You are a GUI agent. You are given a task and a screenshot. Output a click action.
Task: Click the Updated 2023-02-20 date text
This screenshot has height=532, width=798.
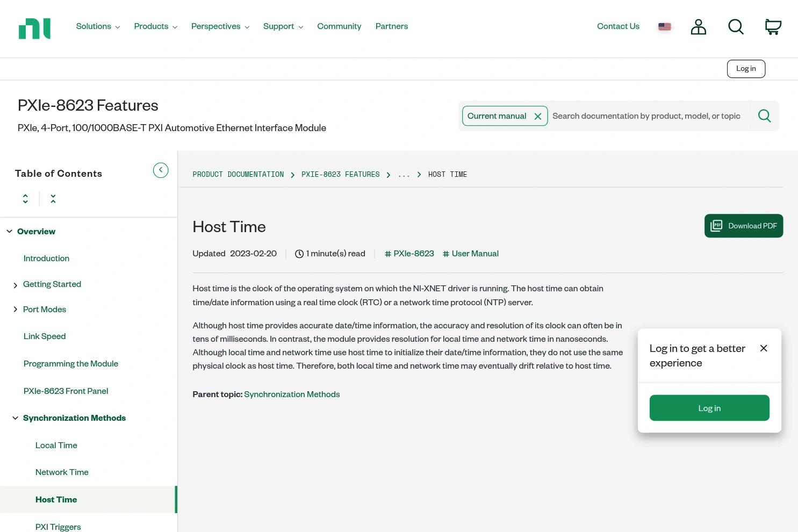click(235, 254)
